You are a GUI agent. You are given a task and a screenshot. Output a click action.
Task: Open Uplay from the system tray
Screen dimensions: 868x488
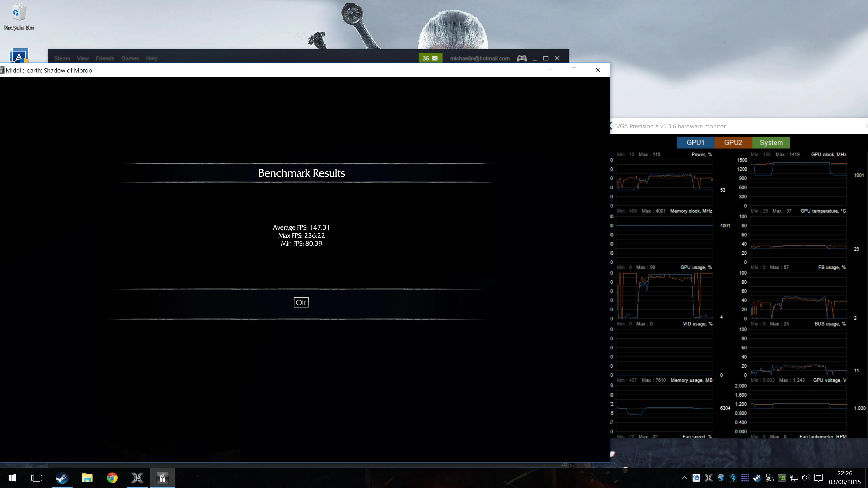point(696,478)
